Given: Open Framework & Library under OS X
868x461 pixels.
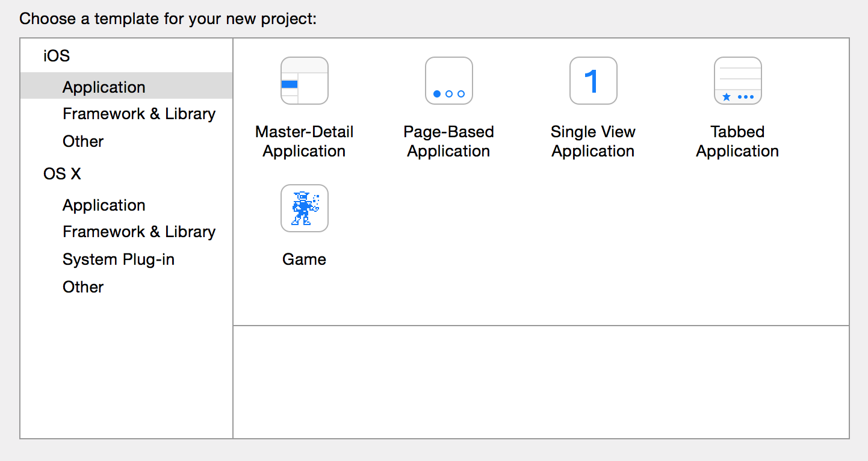Looking at the screenshot, I should pyautogui.click(x=139, y=232).
